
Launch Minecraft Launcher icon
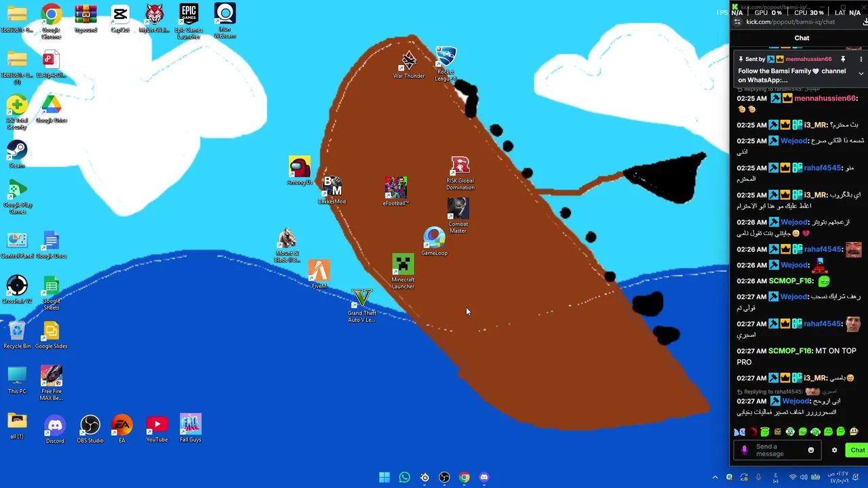point(403,272)
